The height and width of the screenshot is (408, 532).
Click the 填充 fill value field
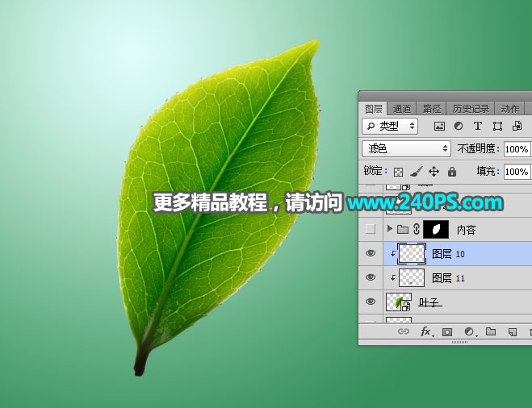click(x=517, y=172)
